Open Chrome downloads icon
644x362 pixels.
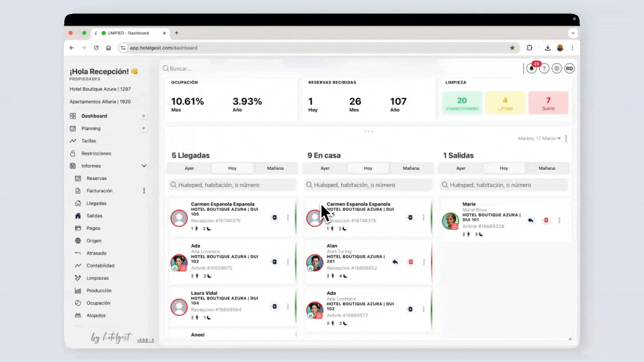(x=547, y=48)
